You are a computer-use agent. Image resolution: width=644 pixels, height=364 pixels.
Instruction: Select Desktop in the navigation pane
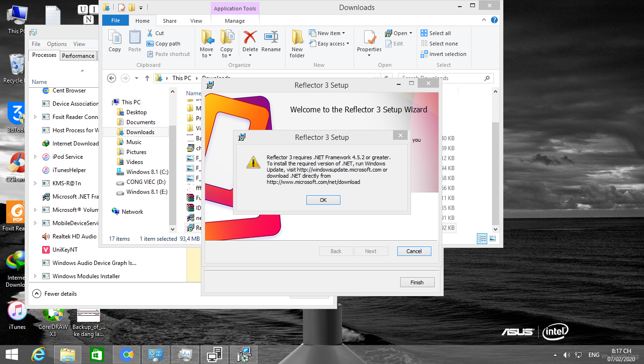pos(136,112)
